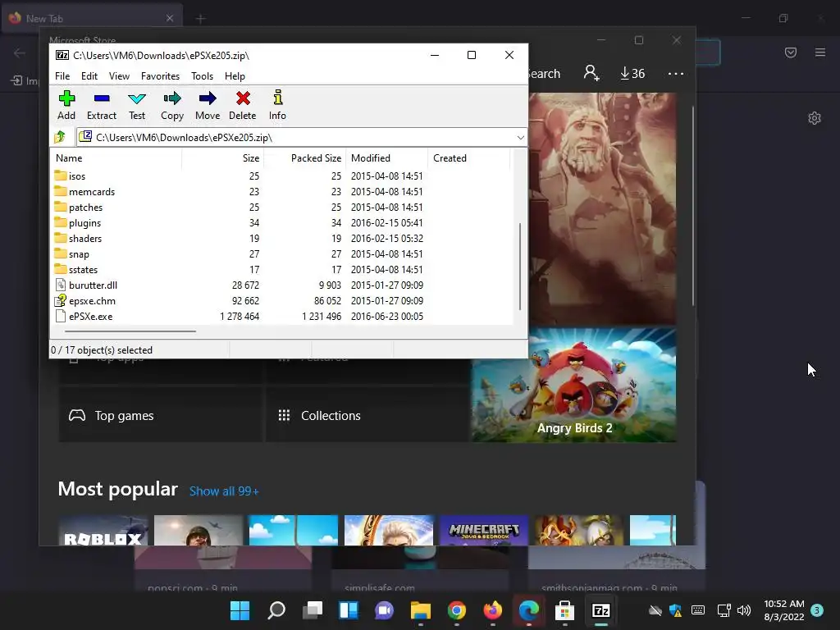Sort by the Packed Size column header
840x630 pixels.
305,158
